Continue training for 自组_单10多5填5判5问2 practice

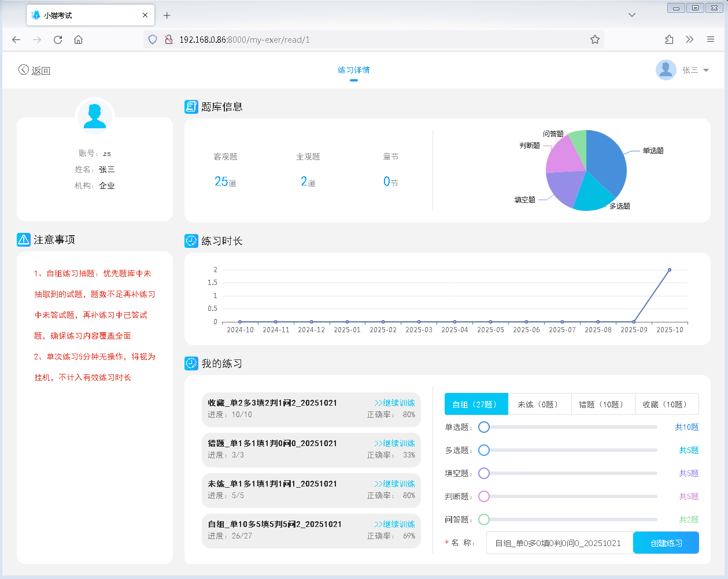tap(395, 524)
